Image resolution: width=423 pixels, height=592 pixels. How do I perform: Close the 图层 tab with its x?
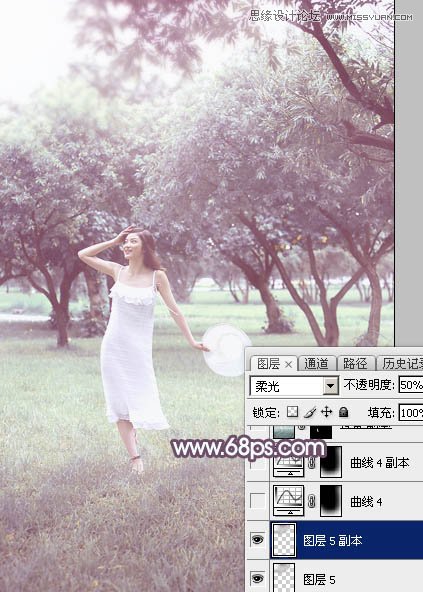coord(289,364)
